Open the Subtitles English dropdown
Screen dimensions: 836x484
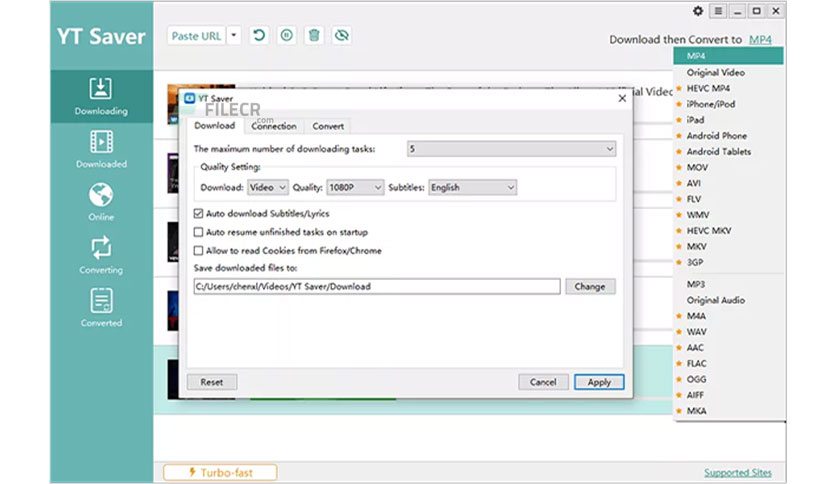tap(472, 187)
